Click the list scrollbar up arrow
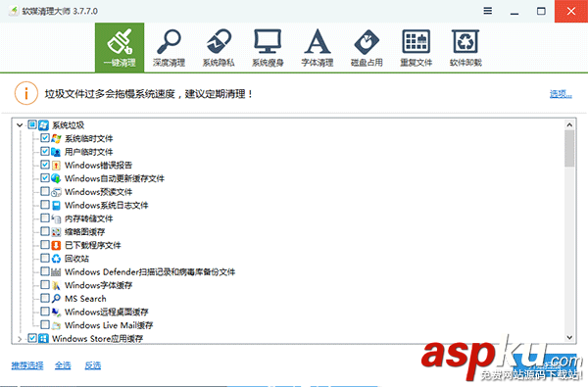Viewport: 588px width, 387px height. (569, 124)
